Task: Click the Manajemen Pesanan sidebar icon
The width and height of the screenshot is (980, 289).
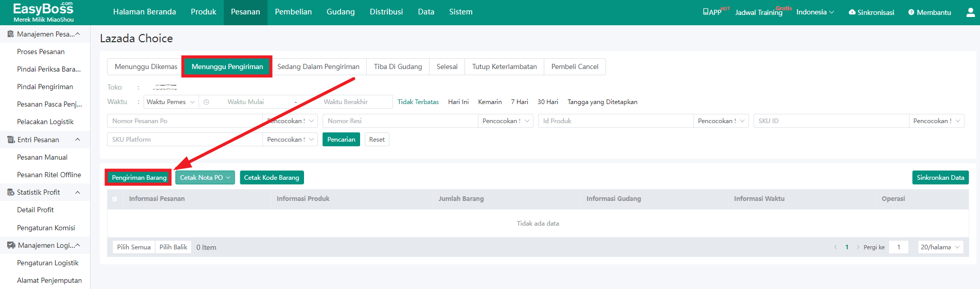Action: click(10, 34)
